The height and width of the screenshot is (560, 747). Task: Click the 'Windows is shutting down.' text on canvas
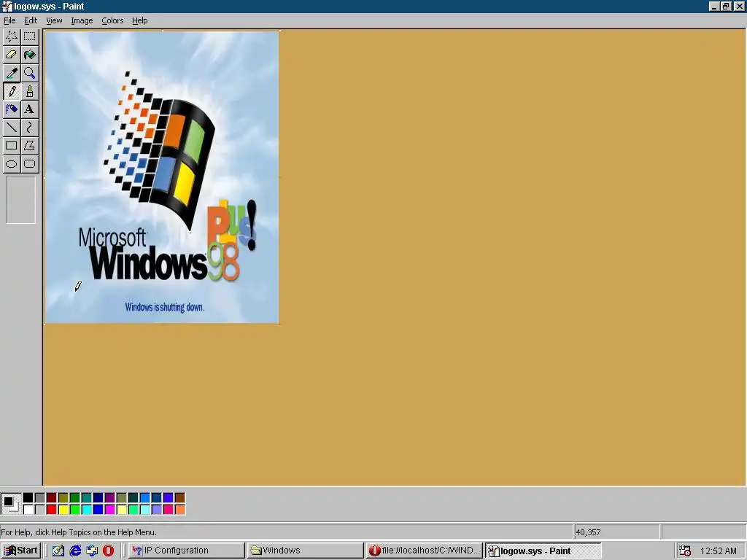tap(165, 307)
